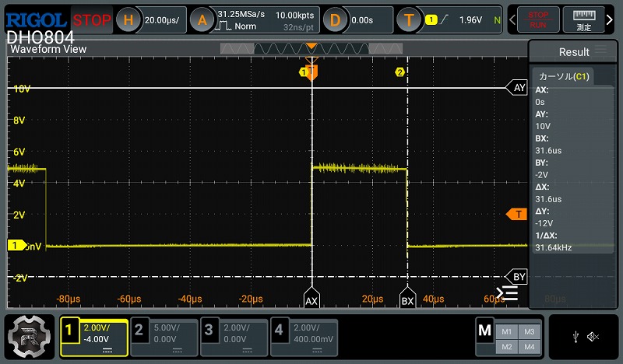Click the waveform memory position overview bar
This screenshot has width=623, height=364.
click(x=311, y=48)
